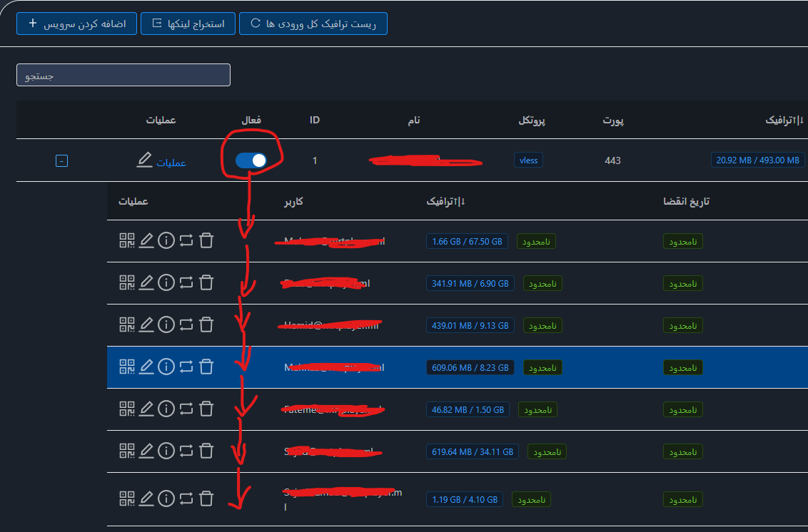The width and height of the screenshot is (808, 532).
Task: Edit the user with 439.01 MB / 9.13 GB traffic
Action: click(x=146, y=325)
